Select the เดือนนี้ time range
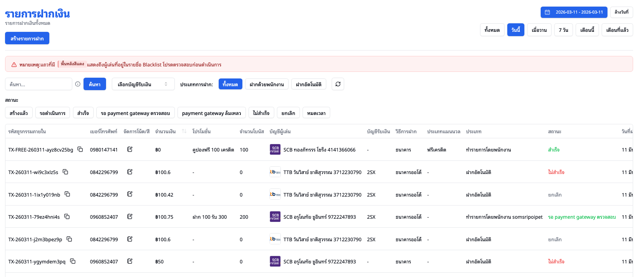The width and height of the screenshot is (644, 277). 587,30
